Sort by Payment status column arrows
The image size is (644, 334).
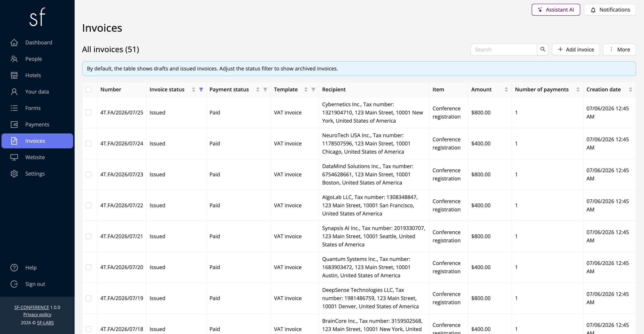[258, 89]
